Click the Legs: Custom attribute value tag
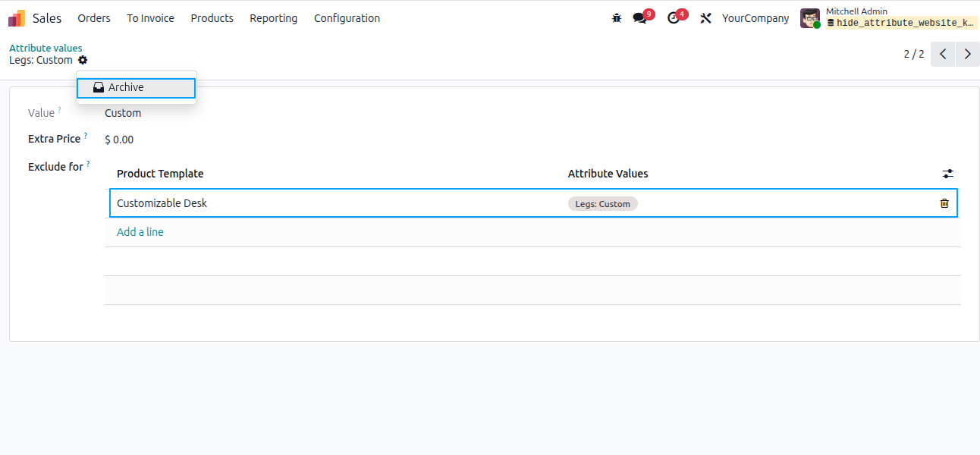The height and width of the screenshot is (455, 980). point(603,204)
